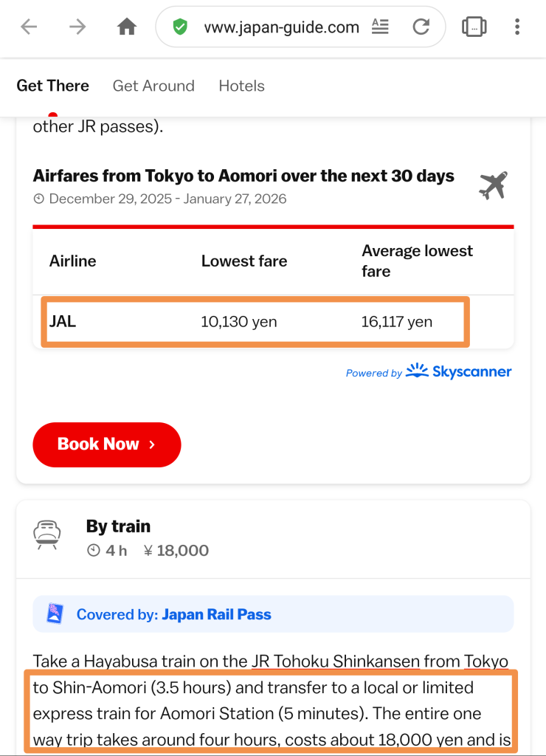Open the JR Tohoku Shinkansen link
546x756 pixels.
point(336,661)
